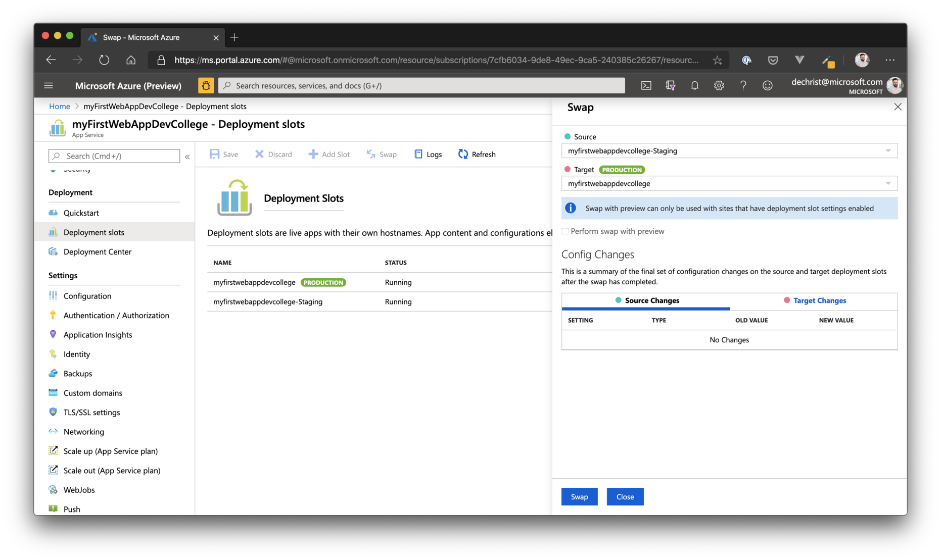
Task: Open Deployment Center in sidebar
Action: pyautogui.click(x=97, y=251)
